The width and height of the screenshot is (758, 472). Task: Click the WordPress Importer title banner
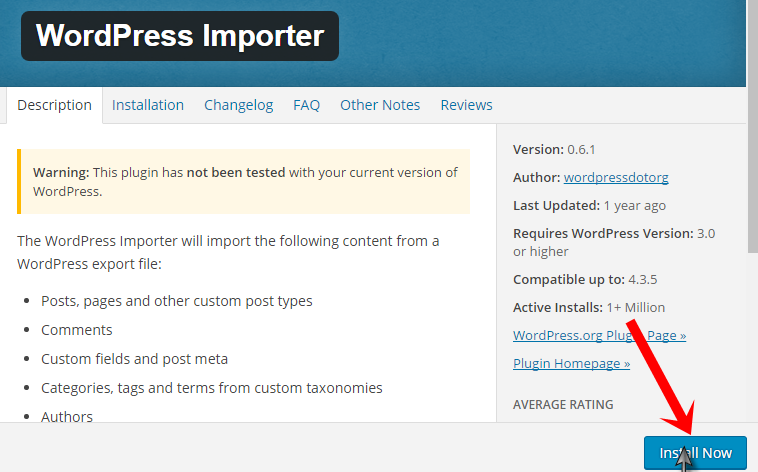pos(180,36)
